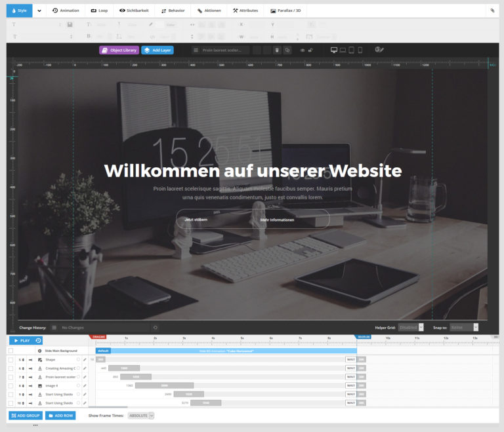Click the ADD ROW button

[x=60, y=416]
